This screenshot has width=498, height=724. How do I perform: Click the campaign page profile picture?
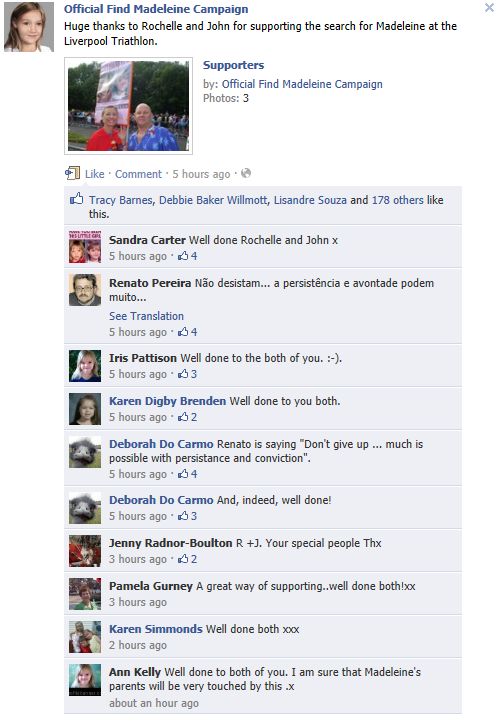29,27
